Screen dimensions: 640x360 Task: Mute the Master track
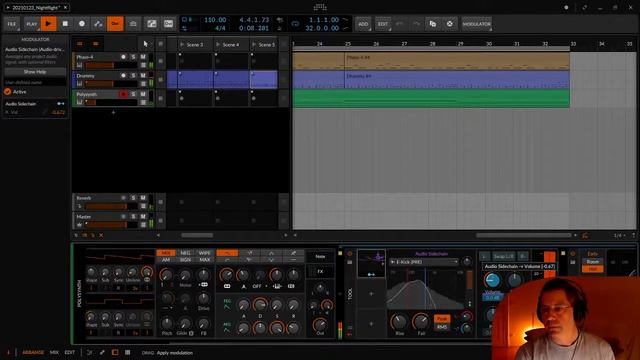(x=143, y=217)
